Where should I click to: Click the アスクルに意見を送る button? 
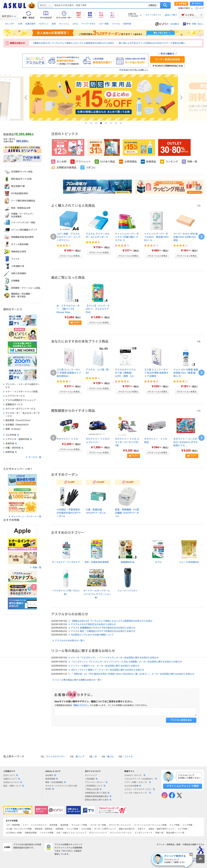click(x=181, y=720)
